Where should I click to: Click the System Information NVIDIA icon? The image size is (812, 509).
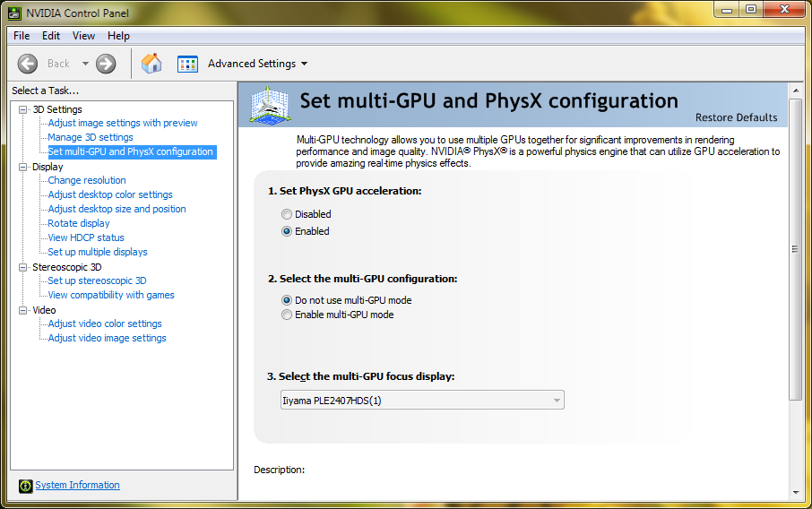point(25,486)
